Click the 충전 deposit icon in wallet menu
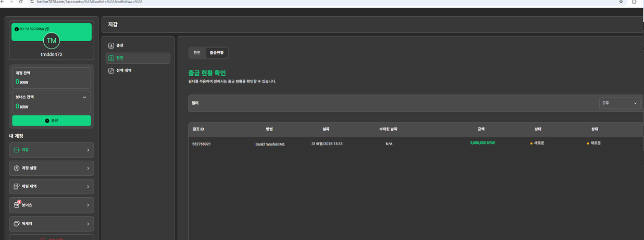Image resolution: width=644 pixels, height=240 pixels. click(x=111, y=45)
